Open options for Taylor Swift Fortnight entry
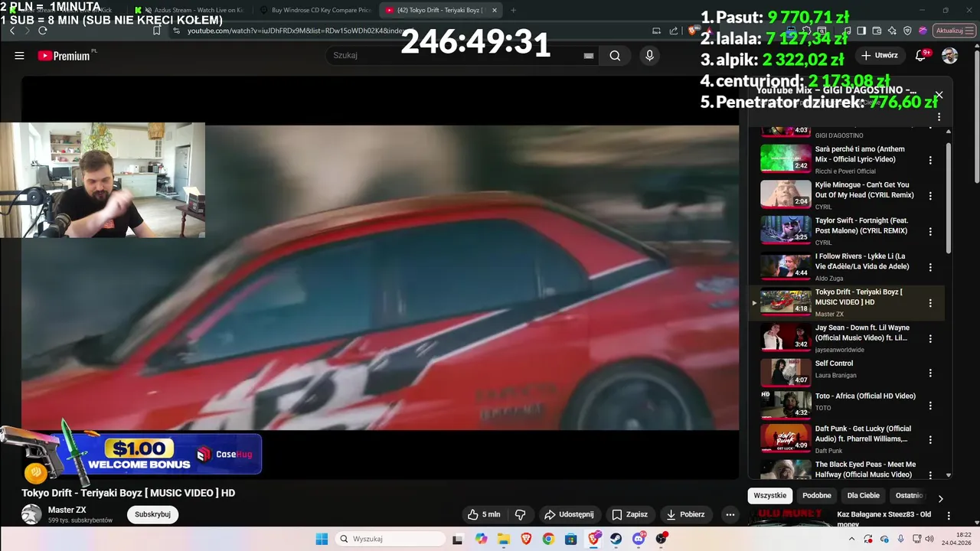Image resolution: width=980 pixels, height=551 pixels. [x=930, y=231]
